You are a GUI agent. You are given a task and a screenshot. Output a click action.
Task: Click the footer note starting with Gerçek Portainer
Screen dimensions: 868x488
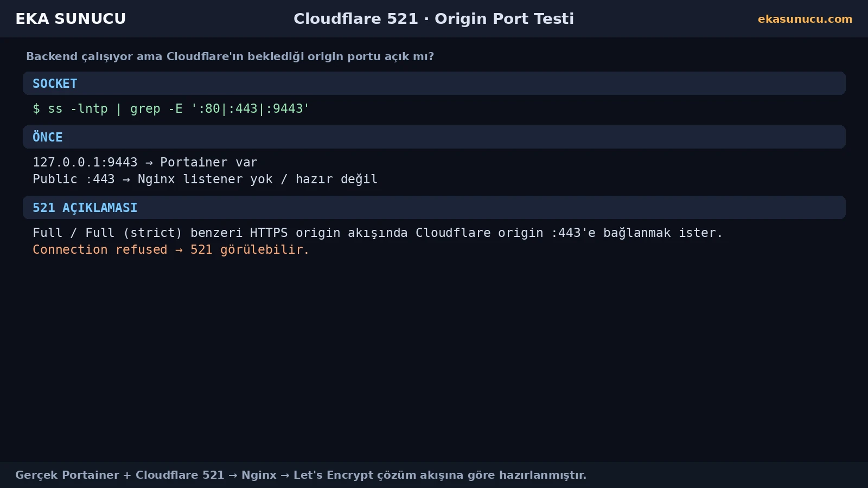tap(301, 475)
